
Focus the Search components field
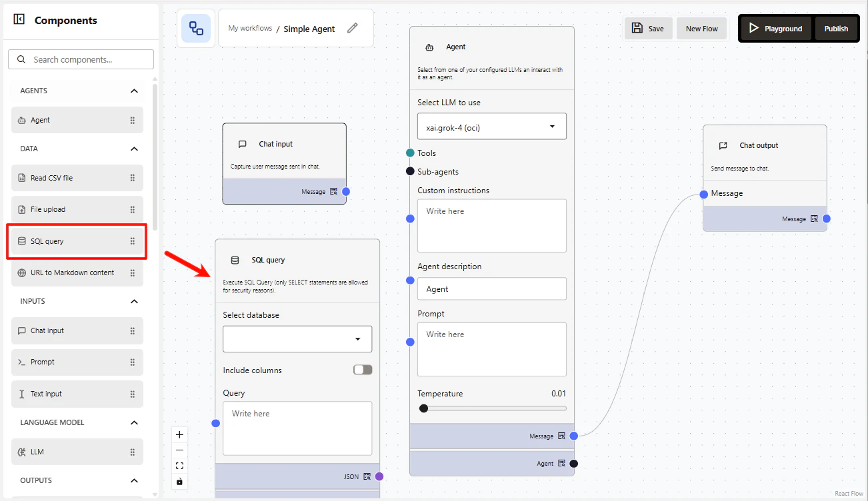81,59
